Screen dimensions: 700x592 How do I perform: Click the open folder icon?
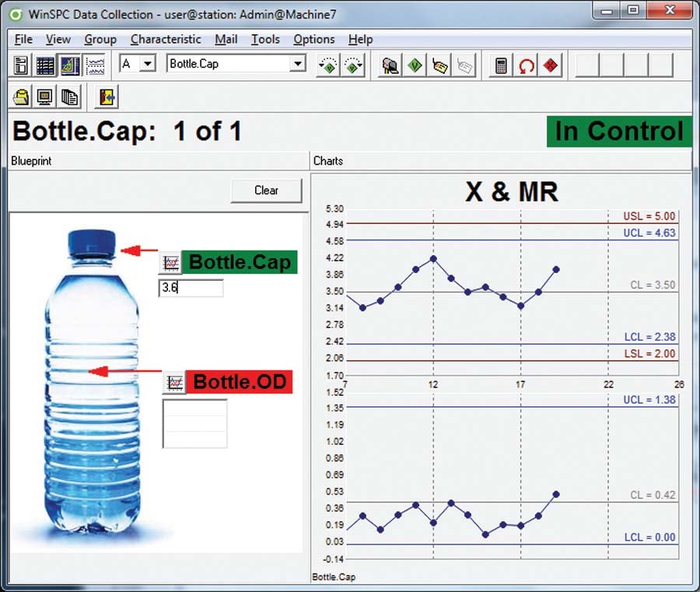pyautogui.click(x=21, y=97)
